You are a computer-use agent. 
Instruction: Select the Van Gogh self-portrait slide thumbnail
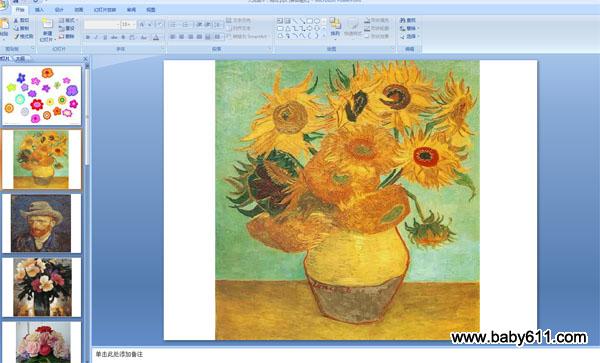tap(41, 223)
